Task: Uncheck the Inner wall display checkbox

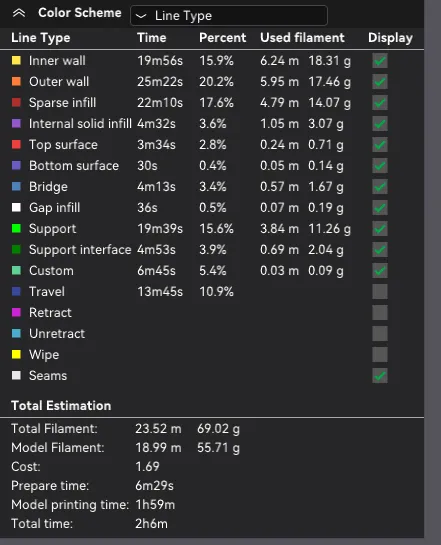Action: pyautogui.click(x=380, y=61)
